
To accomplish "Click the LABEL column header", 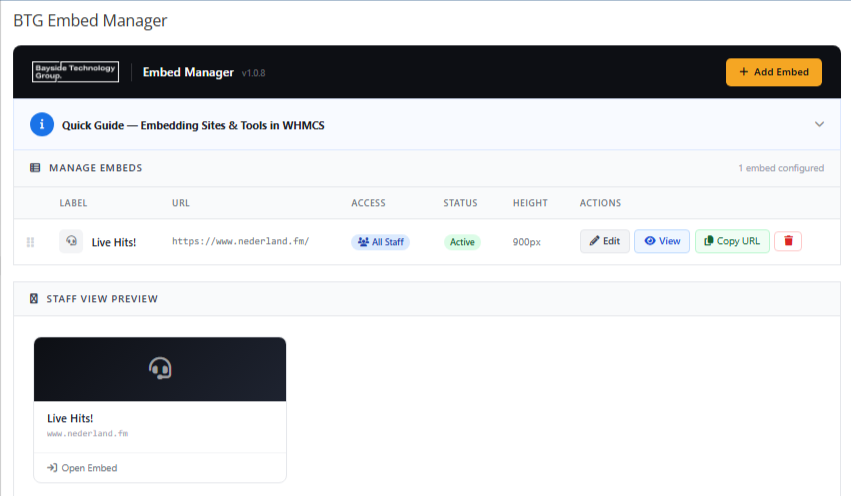I will click(73, 203).
